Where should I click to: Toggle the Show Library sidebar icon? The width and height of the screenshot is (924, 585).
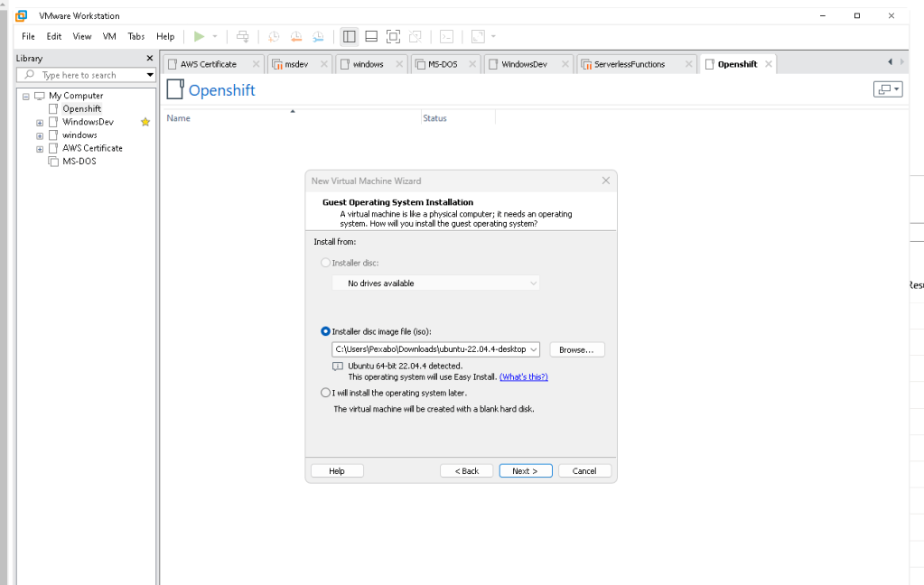pos(349,36)
